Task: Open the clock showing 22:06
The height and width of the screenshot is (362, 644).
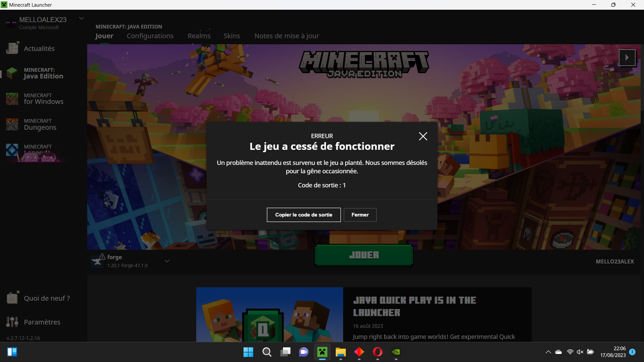Action: (613, 352)
